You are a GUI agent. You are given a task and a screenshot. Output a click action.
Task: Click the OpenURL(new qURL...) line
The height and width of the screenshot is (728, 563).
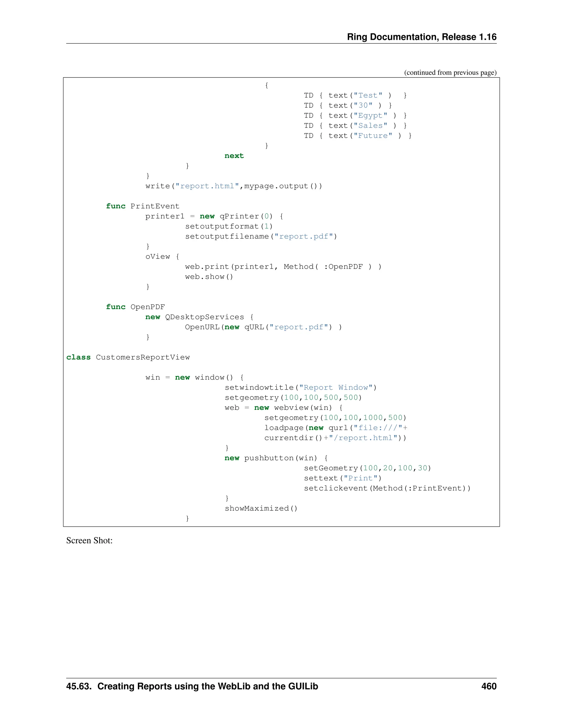coord(263,327)
